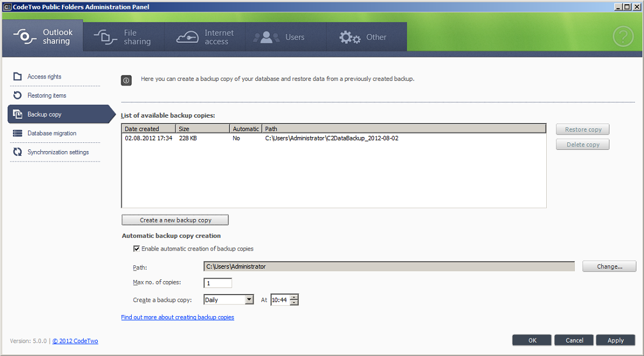Click the Outlook sharing icon
Screen dimensions: 644x356
(24, 36)
